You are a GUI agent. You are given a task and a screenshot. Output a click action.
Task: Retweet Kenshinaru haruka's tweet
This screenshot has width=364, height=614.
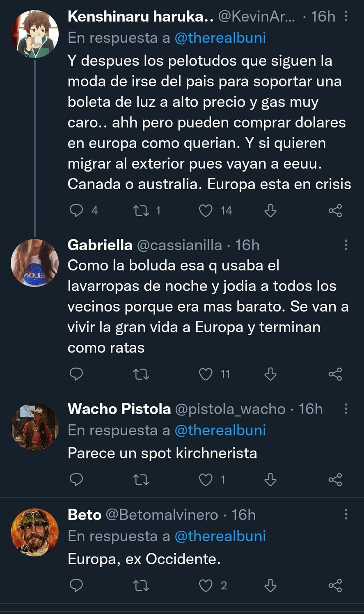pos(142,211)
